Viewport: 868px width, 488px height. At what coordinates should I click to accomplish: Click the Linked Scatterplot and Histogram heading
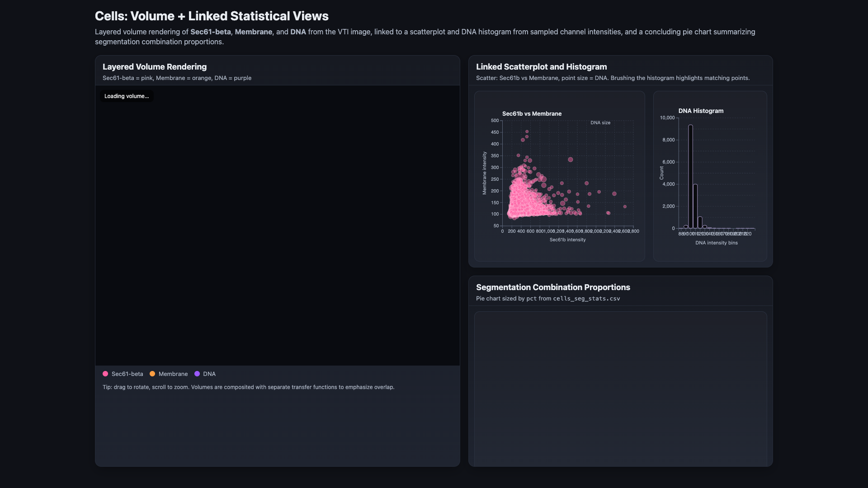coord(541,67)
